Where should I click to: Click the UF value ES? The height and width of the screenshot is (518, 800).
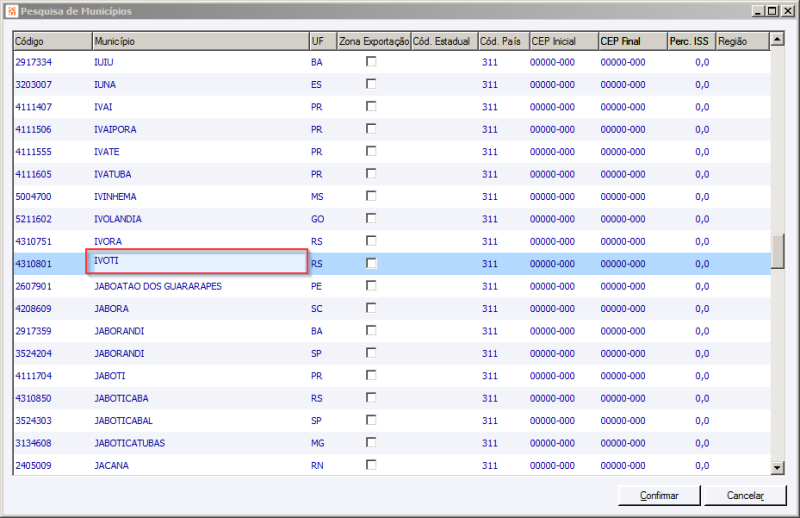coord(316,84)
